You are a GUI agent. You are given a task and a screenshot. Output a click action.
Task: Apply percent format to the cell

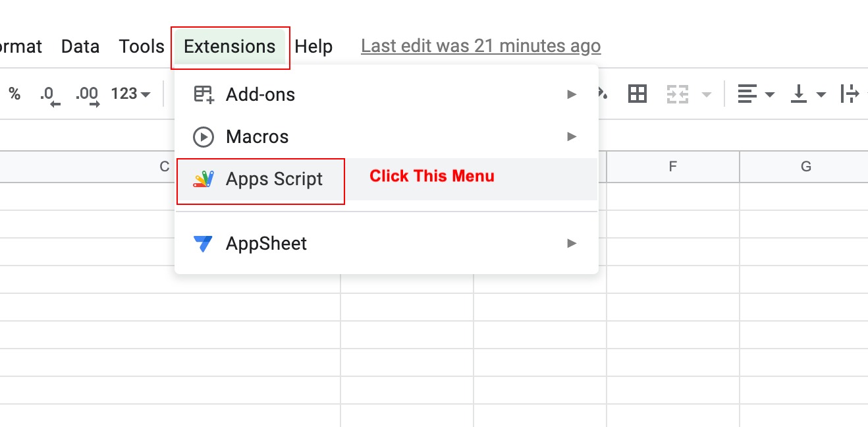(x=13, y=94)
